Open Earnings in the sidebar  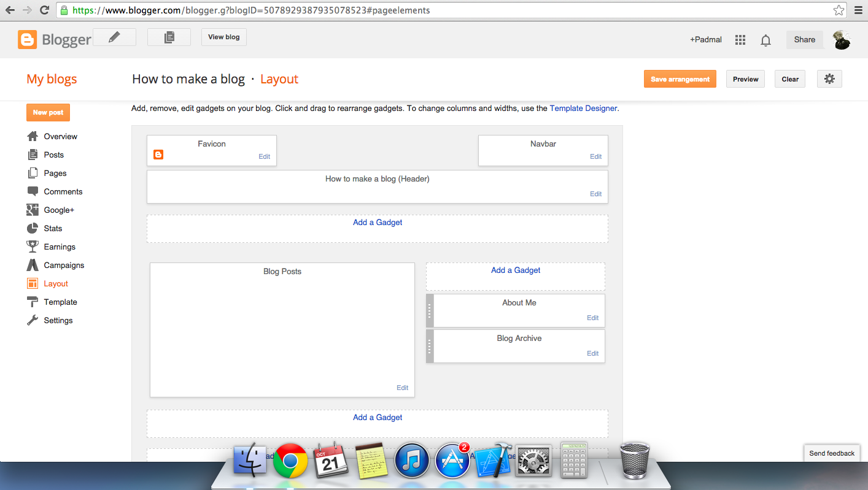tap(51, 247)
